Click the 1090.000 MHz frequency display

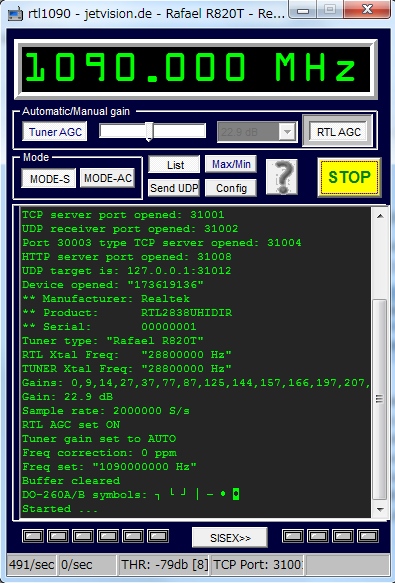tap(196, 69)
